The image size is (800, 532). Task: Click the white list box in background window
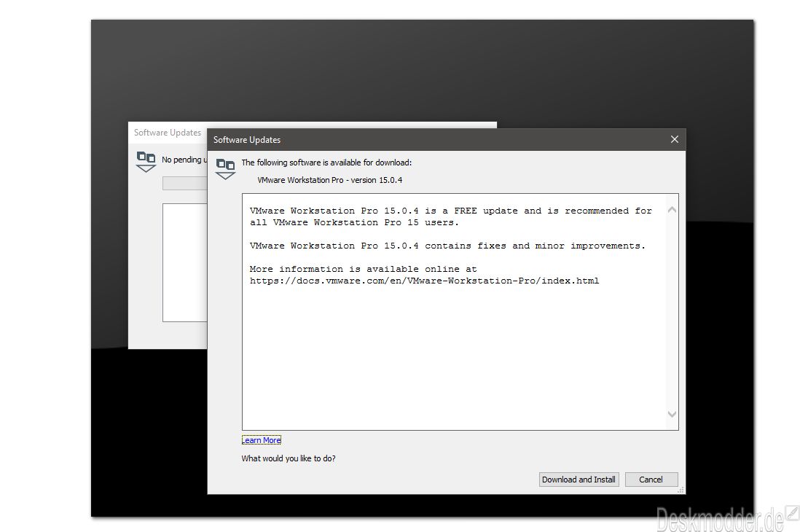[184, 262]
